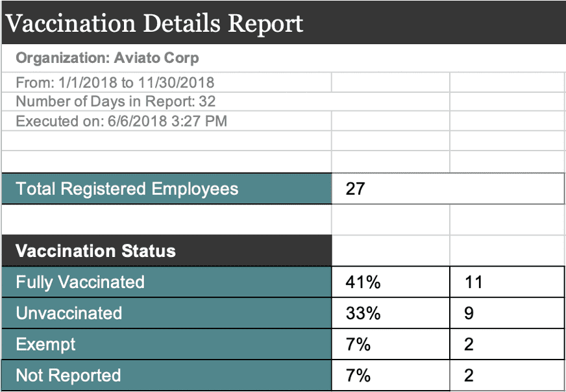This screenshot has height=392, width=566.
Task: Select the Vaccination Details Report title cell
Action: point(284,22)
